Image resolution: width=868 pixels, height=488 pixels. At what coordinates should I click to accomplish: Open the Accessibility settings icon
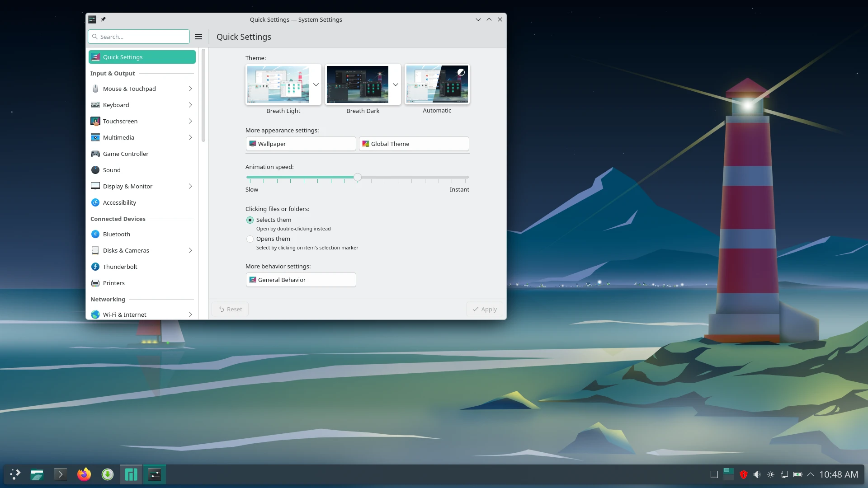click(118, 202)
